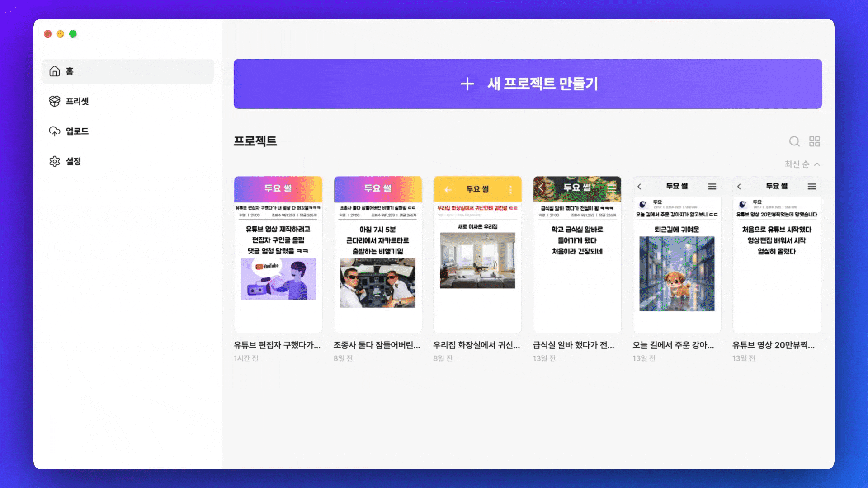Expand the 최신 순 sort dropdown
Viewport: 868px width, 488px height.
click(797, 164)
